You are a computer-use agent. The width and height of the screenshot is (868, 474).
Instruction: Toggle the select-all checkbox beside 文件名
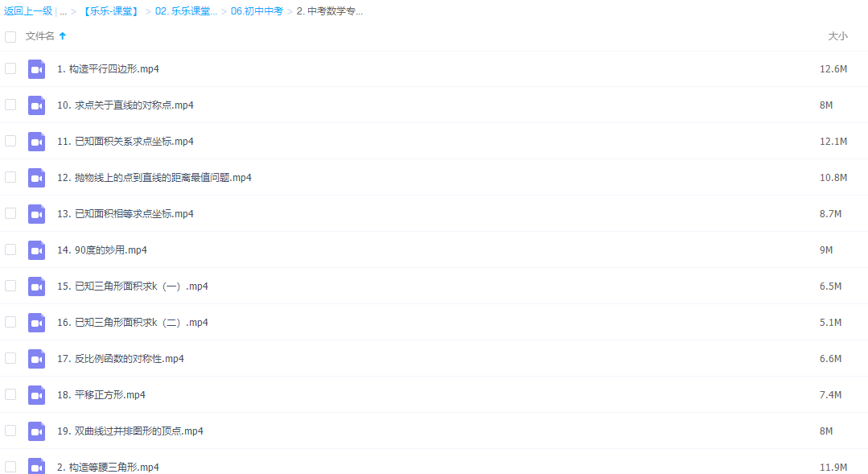10,36
